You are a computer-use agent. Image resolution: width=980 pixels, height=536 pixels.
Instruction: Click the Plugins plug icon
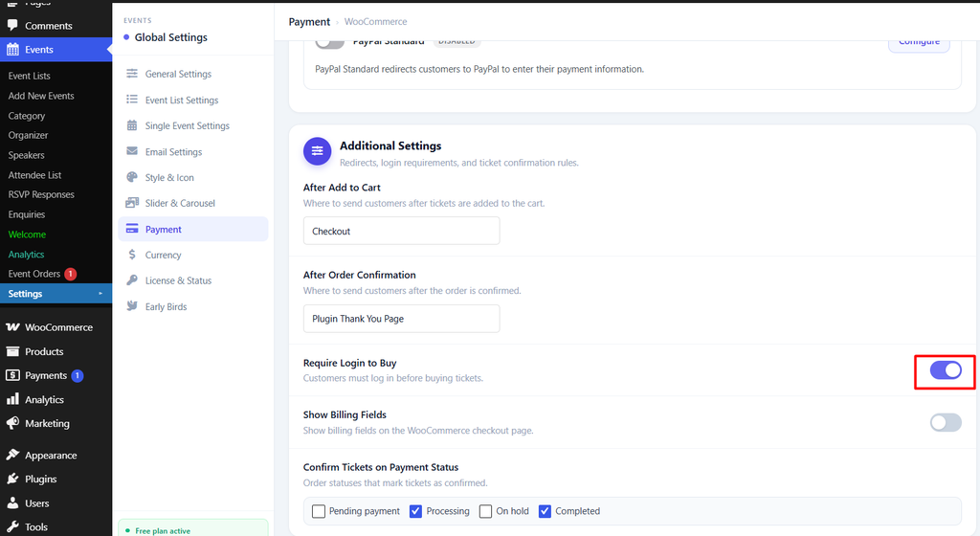click(12, 479)
